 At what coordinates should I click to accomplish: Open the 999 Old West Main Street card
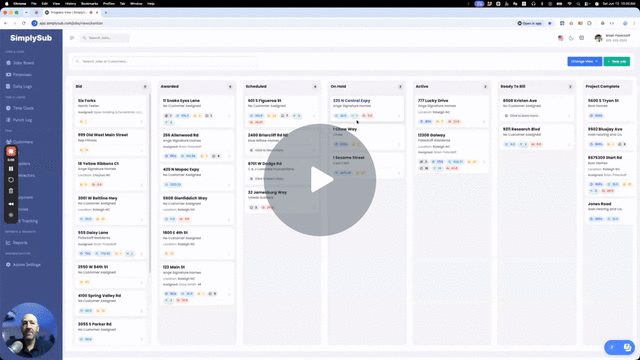click(110, 142)
